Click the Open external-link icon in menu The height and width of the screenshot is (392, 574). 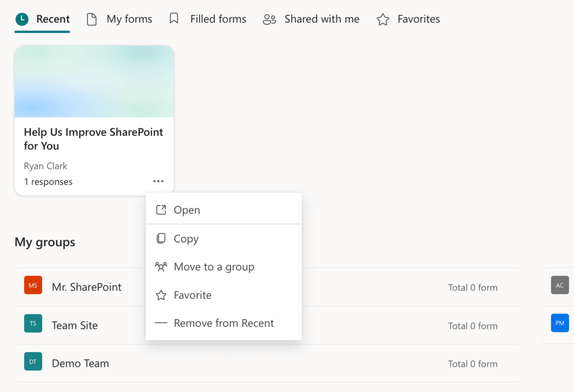[161, 210]
